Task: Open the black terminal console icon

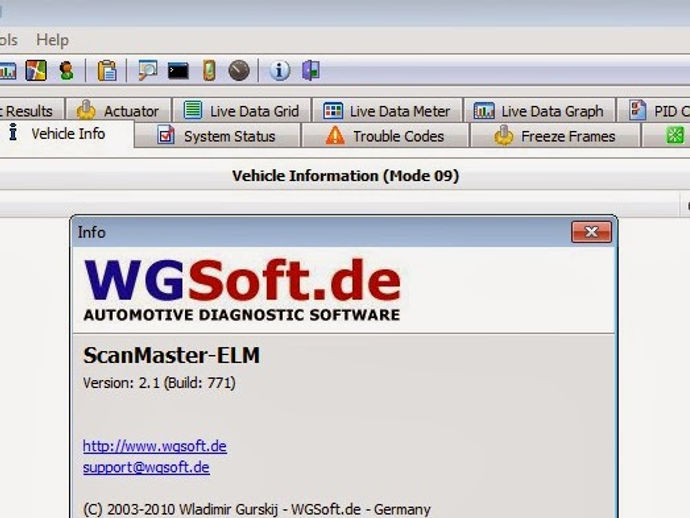Action: 178,70
